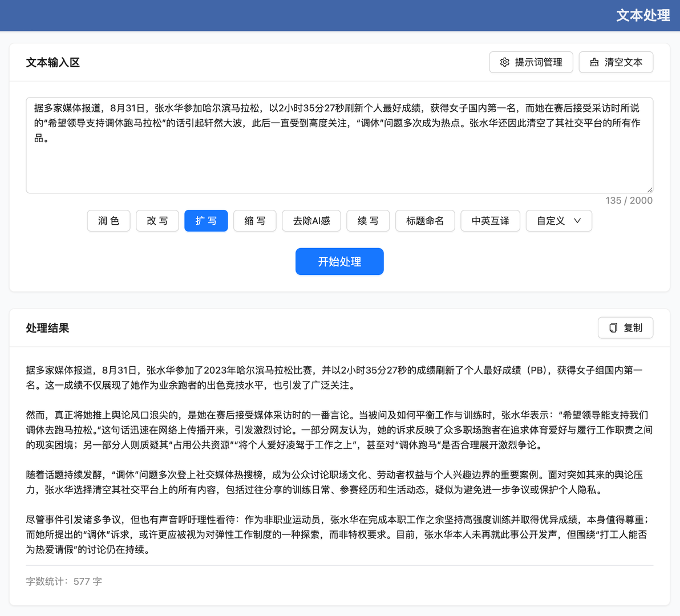Select the 改写 rewrite mode
Screen dimensions: 680x616
click(157, 221)
